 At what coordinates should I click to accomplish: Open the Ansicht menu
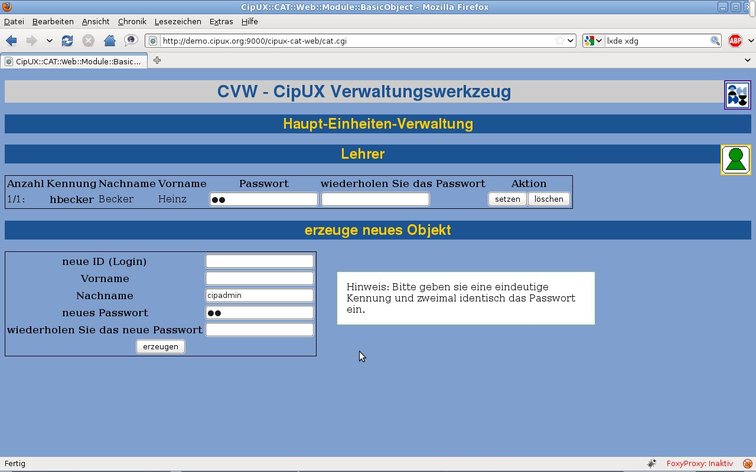click(95, 22)
